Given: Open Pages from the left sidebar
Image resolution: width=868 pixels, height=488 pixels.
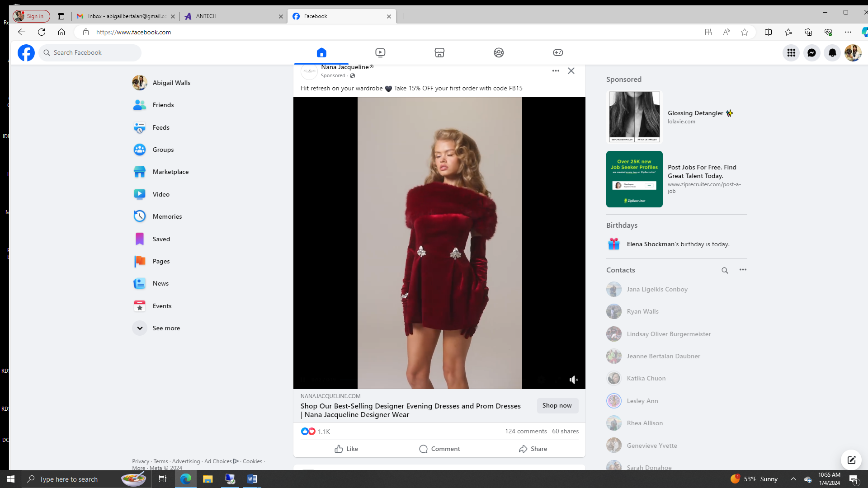Looking at the screenshot, I should pos(161,261).
